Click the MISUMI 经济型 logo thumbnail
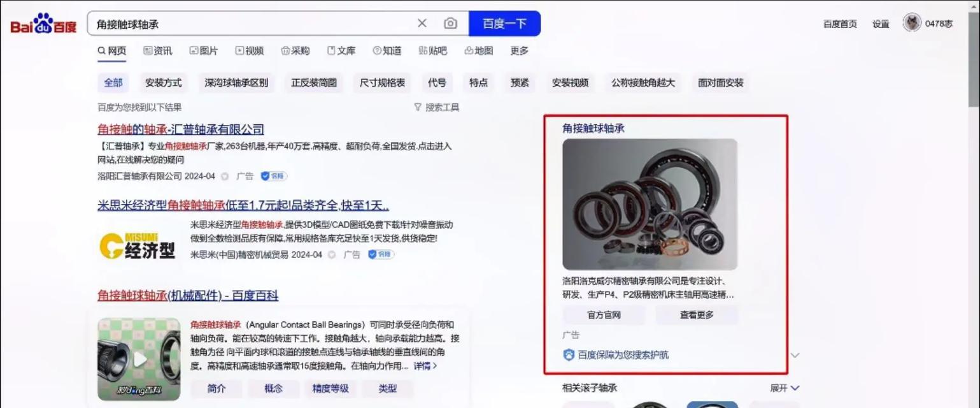 coord(138,245)
